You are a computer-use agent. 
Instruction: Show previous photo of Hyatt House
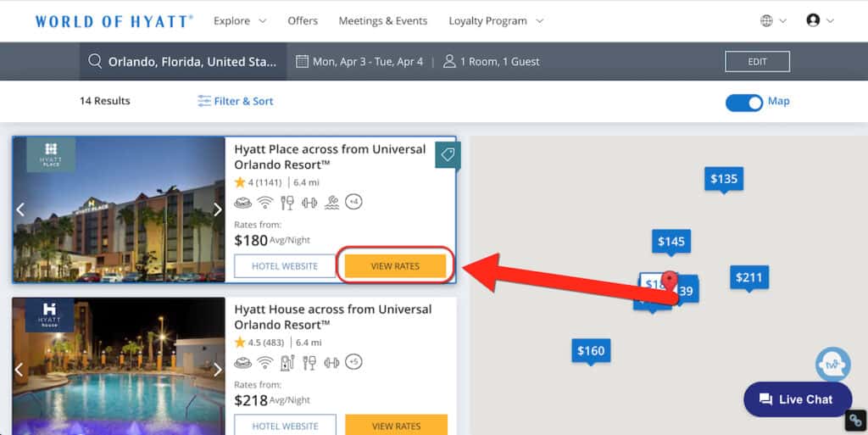(20, 370)
